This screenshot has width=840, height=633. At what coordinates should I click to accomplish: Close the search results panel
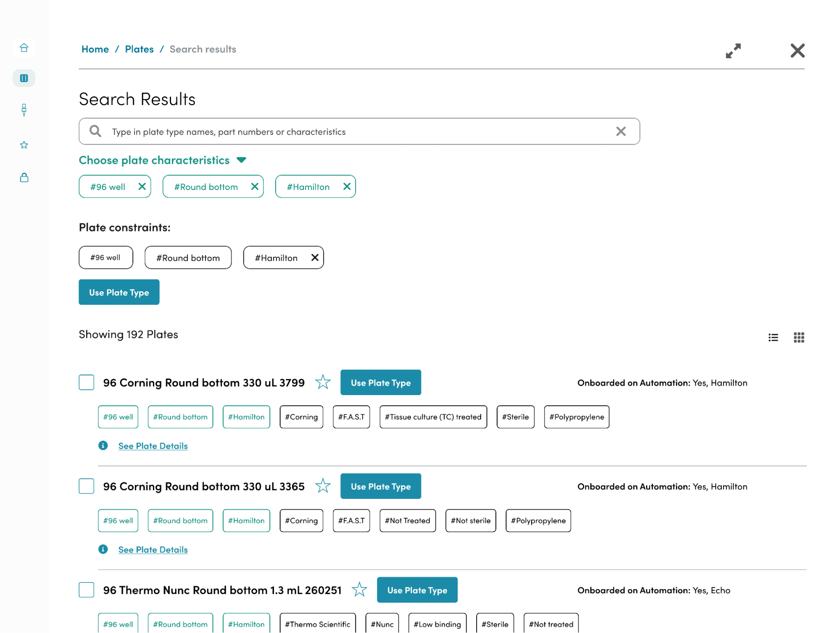pos(797,51)
